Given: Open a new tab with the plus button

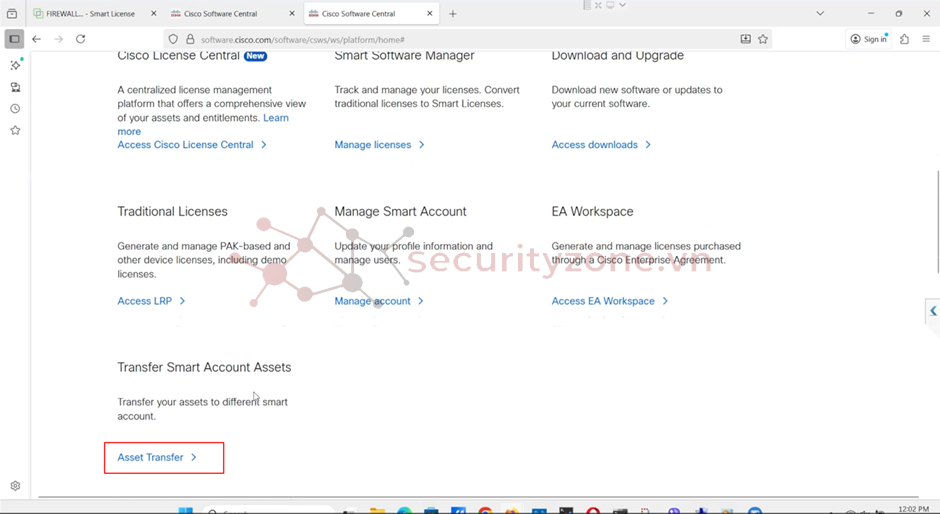Looking at the screenshot, I should click(x=453, y=14).
